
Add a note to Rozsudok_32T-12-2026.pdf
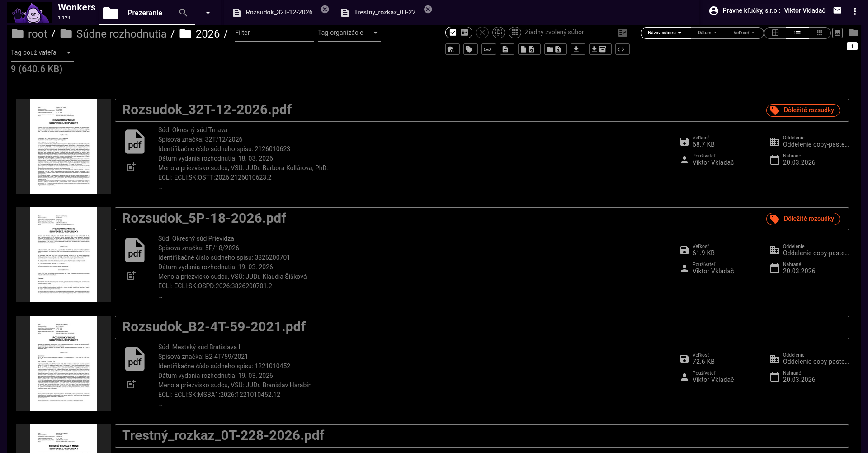[131, 167]
